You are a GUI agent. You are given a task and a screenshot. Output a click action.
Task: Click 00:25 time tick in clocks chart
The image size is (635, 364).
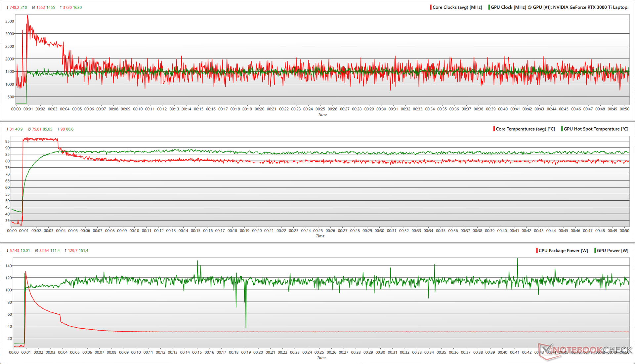(x=320, y=109)
